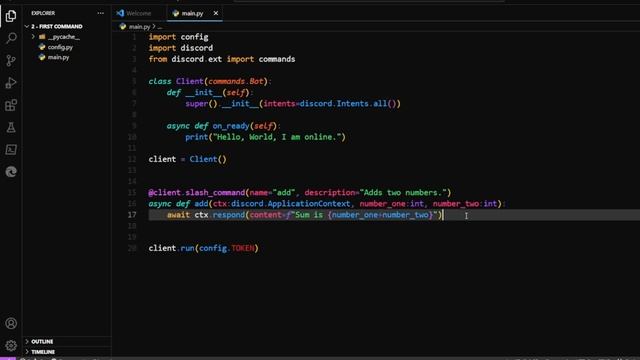Click '__init__' in def line
Viewport: 640px width, 360px height.
(204, 92)
